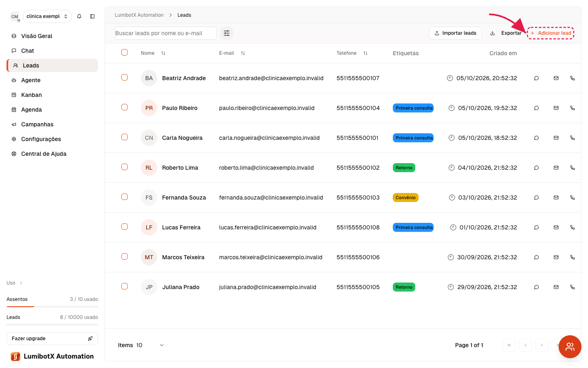The height and width of the screenshot is (368, 588).
Task: Check the Carla Nogueira row checkbox
Action: coord(125,137)
